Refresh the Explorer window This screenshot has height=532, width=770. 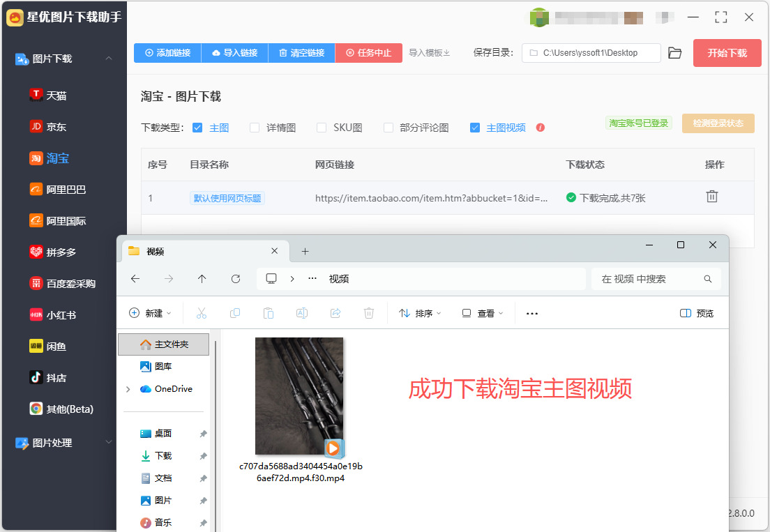[236, 279]
